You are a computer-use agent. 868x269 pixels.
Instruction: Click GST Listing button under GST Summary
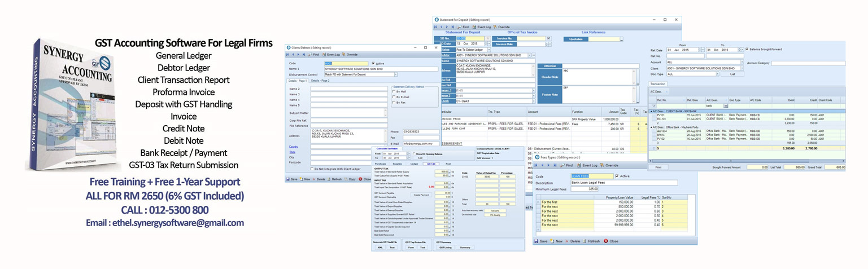click(446, 248)
